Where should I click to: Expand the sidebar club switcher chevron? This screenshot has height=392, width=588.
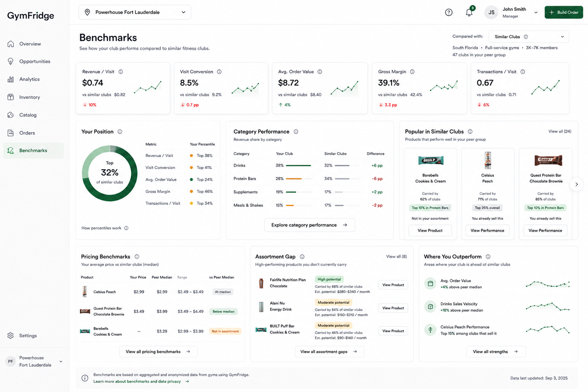tap(61, 362)
